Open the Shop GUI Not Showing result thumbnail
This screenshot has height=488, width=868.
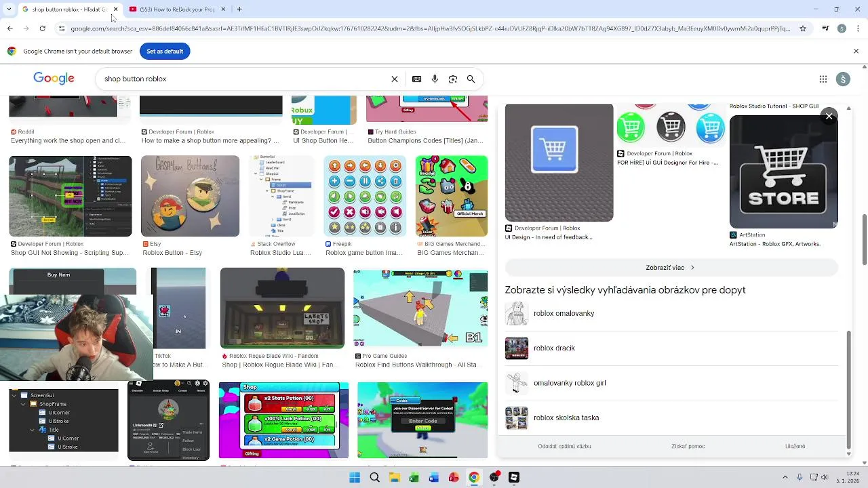point(71,196)
